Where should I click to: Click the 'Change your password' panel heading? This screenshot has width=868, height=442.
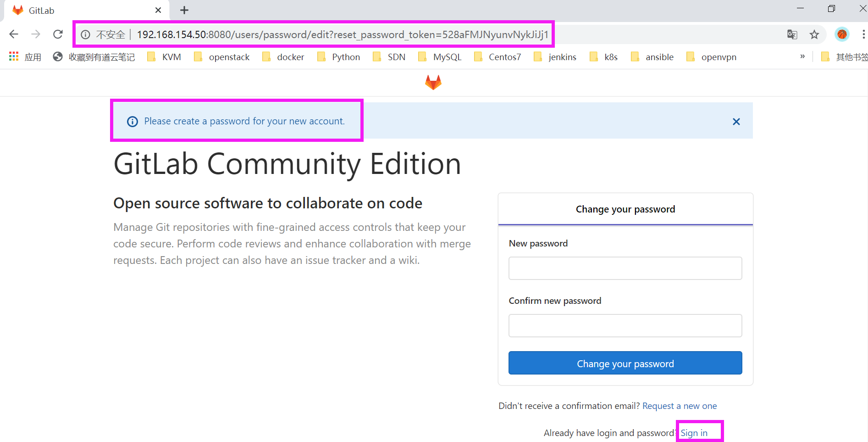625,209
